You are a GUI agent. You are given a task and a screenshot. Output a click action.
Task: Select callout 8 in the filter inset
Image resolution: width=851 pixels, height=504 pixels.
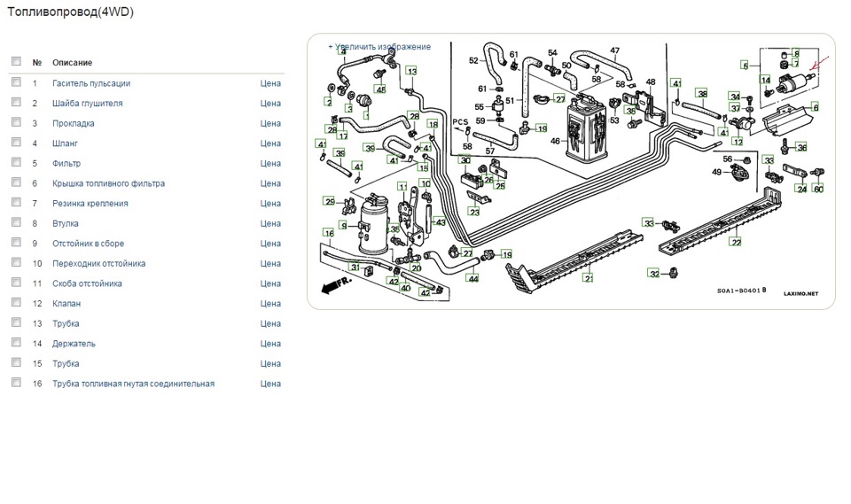[x=796, y=54]
